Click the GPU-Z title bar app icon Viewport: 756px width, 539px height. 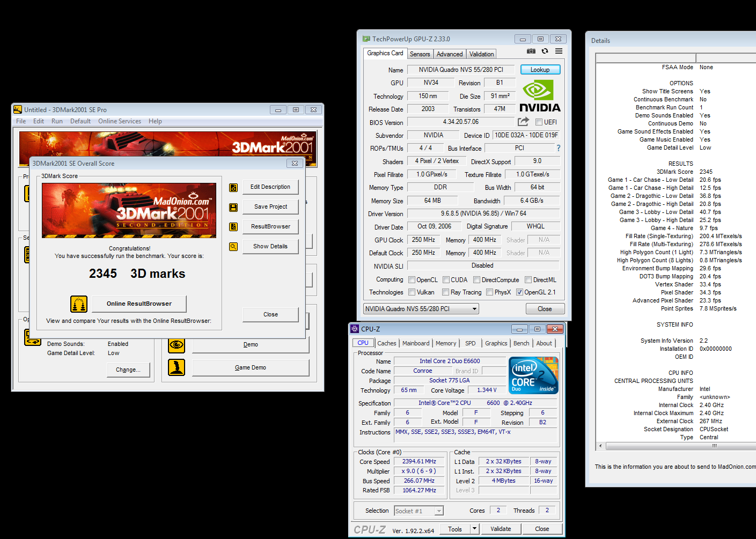tap(366, 39)
